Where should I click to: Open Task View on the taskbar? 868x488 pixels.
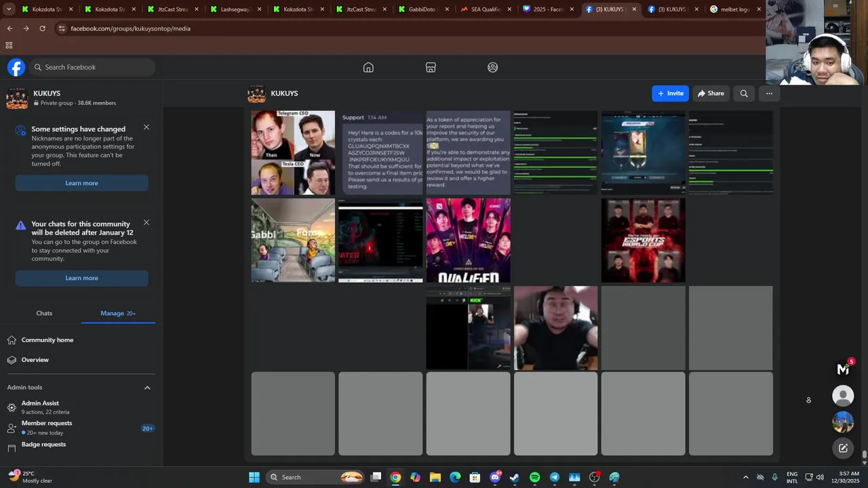coord(376,477)
